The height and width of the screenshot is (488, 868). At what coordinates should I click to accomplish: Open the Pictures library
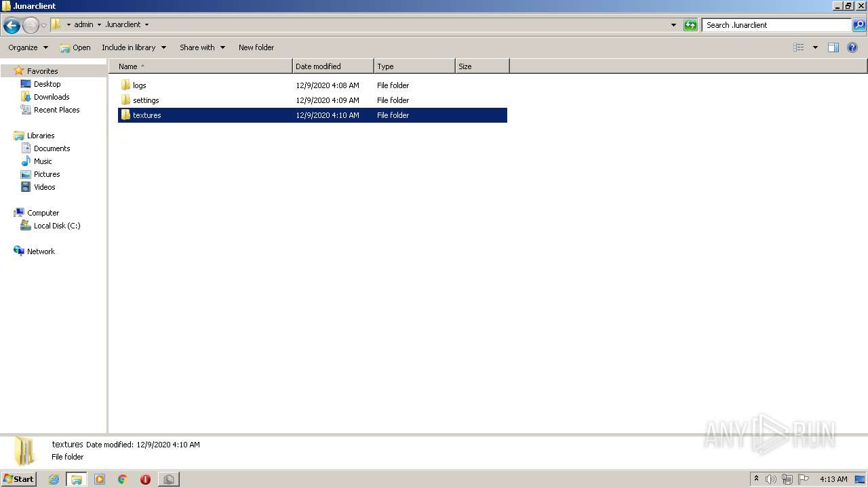pos(47,174)
